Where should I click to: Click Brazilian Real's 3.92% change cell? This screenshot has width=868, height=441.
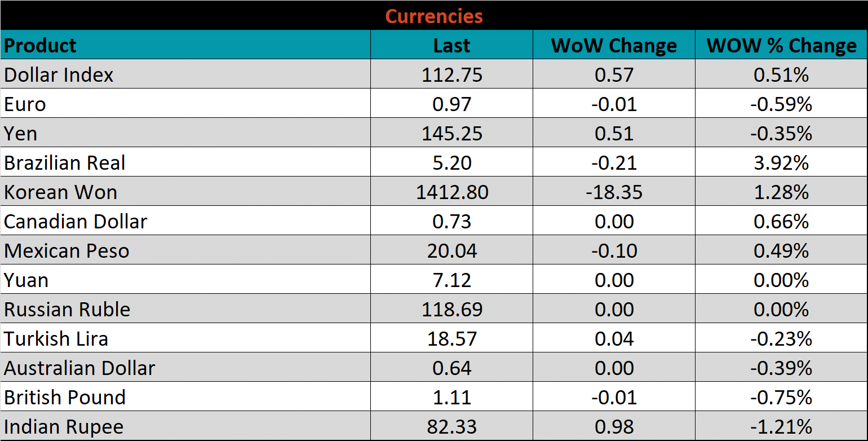(781, 162)
